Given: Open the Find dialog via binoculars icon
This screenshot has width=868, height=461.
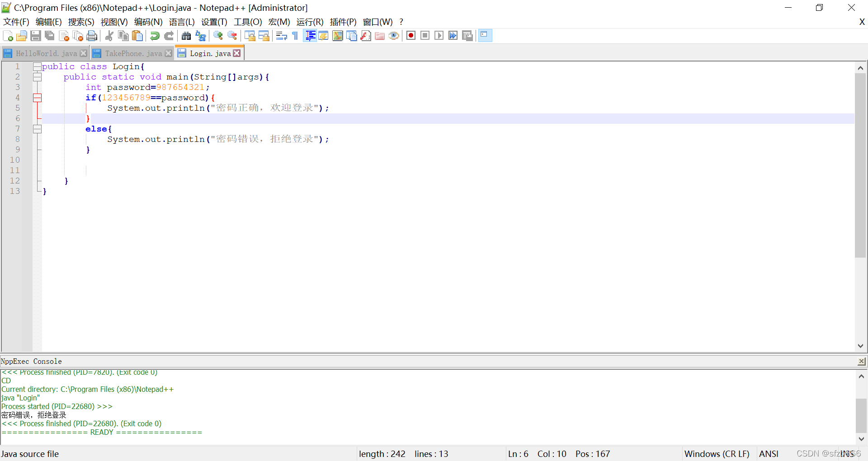Looking at the screenshot, I should tap(186, 36).
